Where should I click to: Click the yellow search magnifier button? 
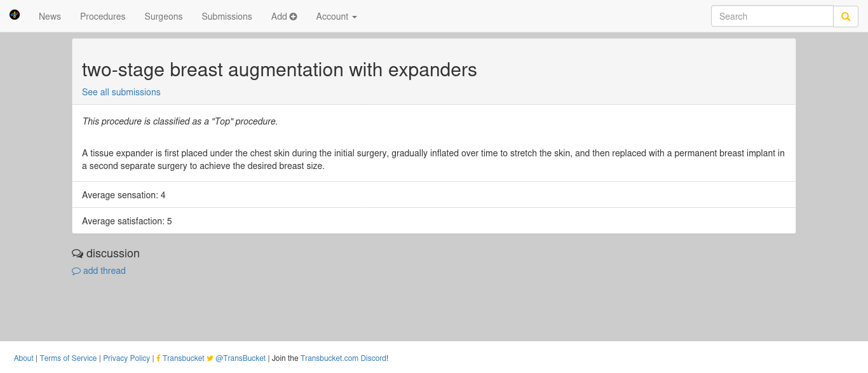[x=846, y=17]
